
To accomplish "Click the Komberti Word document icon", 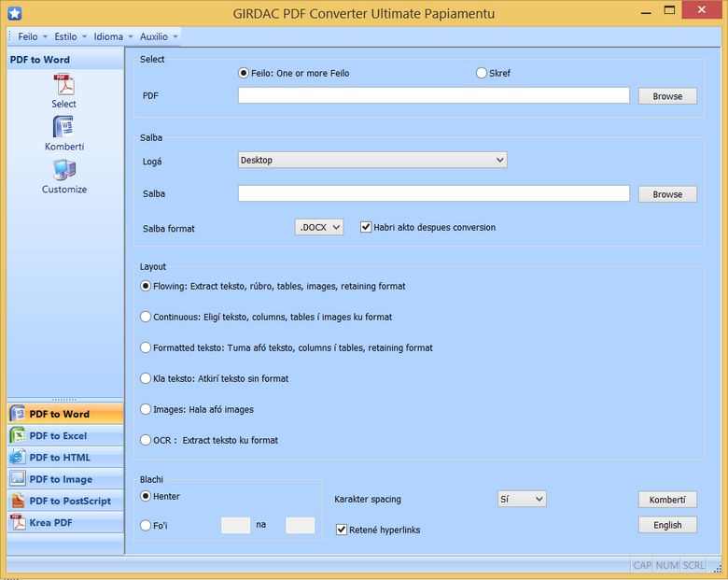I will tap(63, 126).
